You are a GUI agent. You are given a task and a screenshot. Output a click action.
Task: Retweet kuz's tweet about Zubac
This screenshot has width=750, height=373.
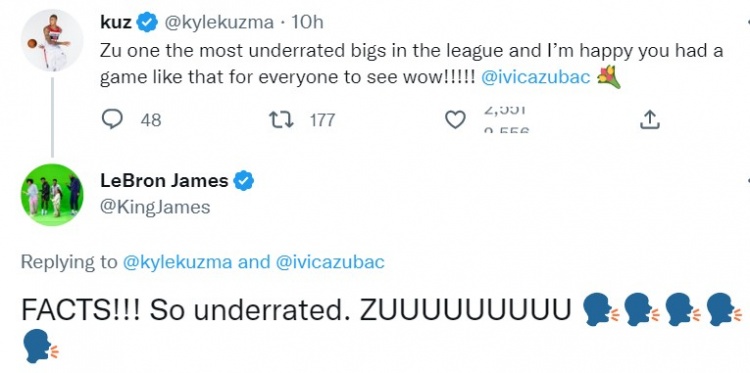(280, 120)
